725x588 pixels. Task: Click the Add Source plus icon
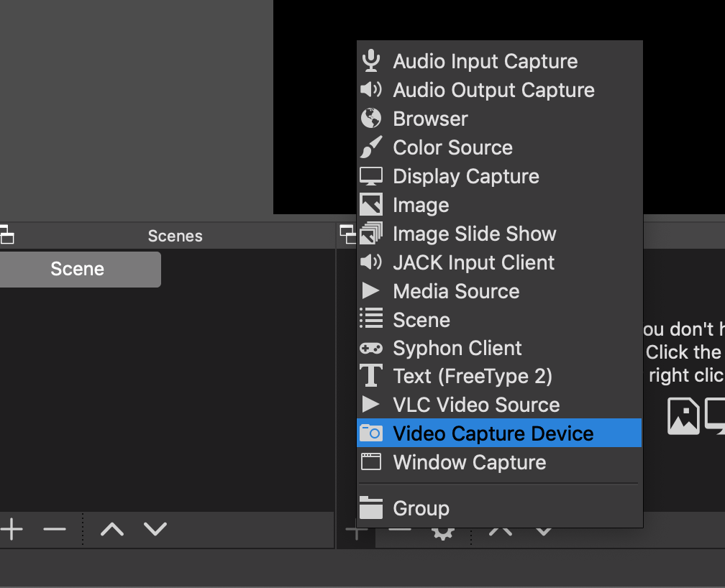(x=357, y=530)
